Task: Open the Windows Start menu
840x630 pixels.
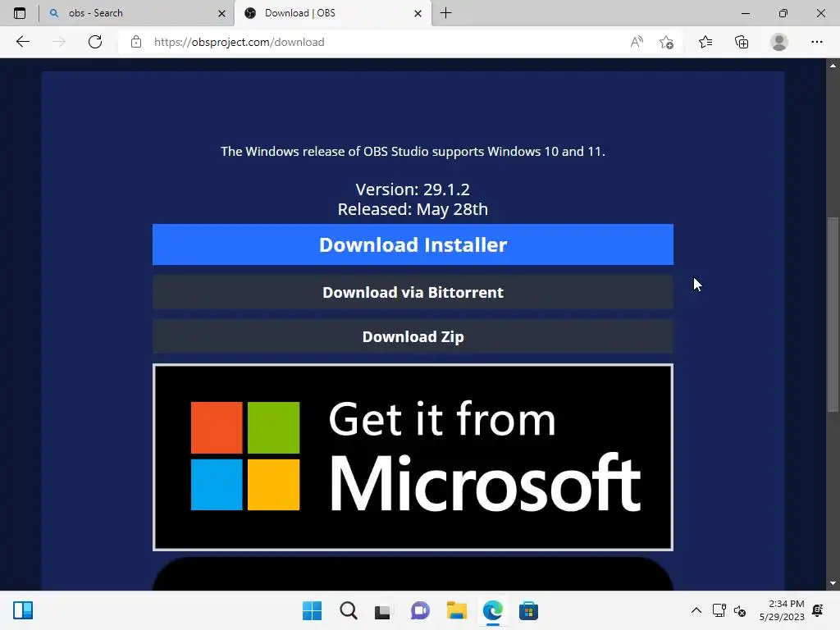Action: click(312, 610)
